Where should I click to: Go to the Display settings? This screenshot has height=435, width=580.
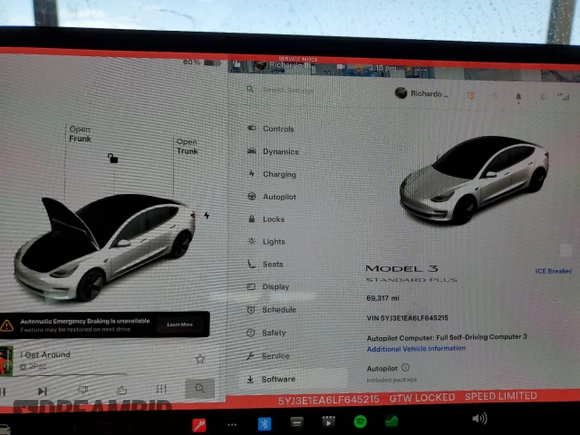pyautogui.click(x=268, y=287)
